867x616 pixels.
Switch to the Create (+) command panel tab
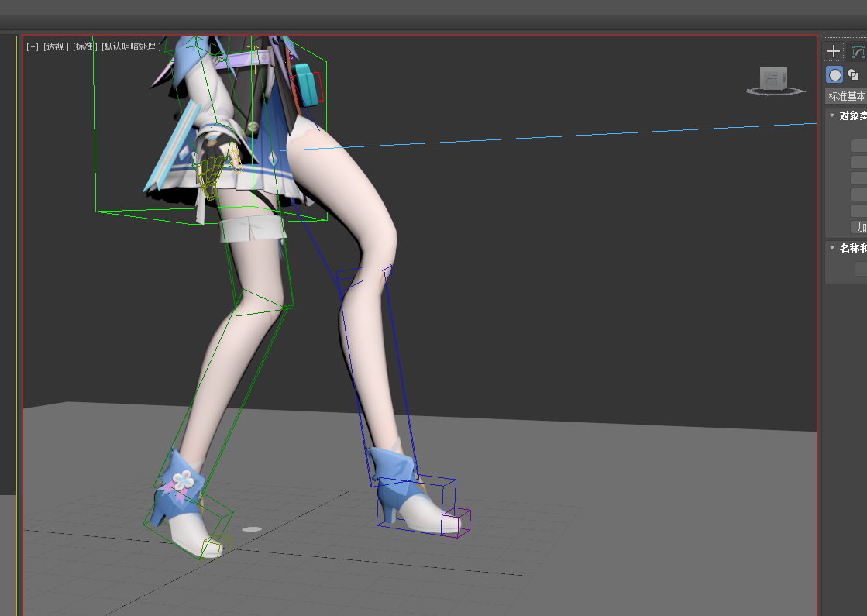point(833,52)
